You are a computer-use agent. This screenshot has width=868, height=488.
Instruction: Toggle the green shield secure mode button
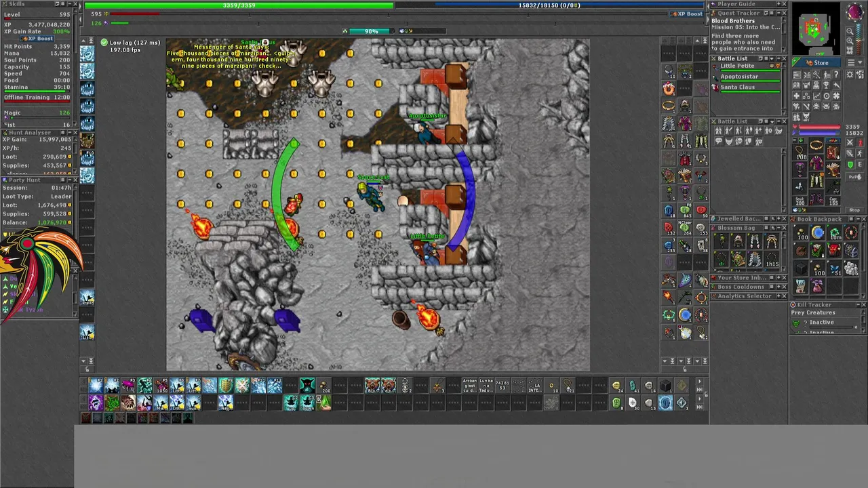[x=850, y=164]
